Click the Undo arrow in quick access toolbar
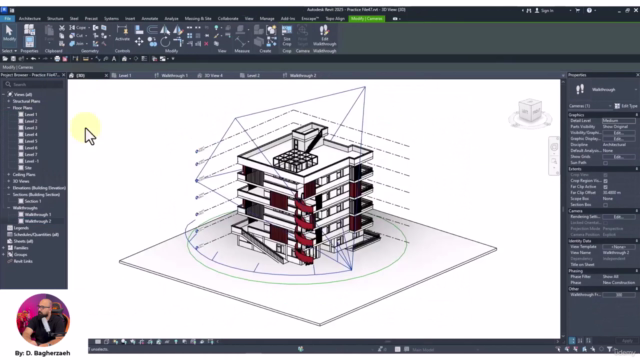 click(x=33, y=59)
